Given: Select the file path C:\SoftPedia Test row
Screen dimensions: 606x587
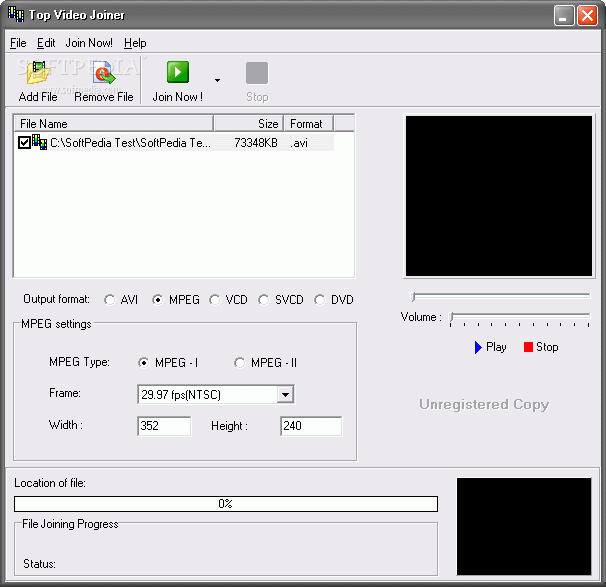Looking at the screenshot, I should pyautogui.click(x=131, y=143).
